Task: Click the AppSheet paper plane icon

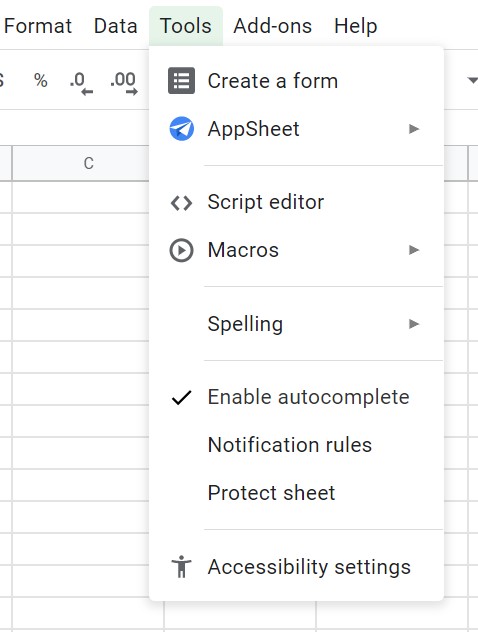Action: 181,129
